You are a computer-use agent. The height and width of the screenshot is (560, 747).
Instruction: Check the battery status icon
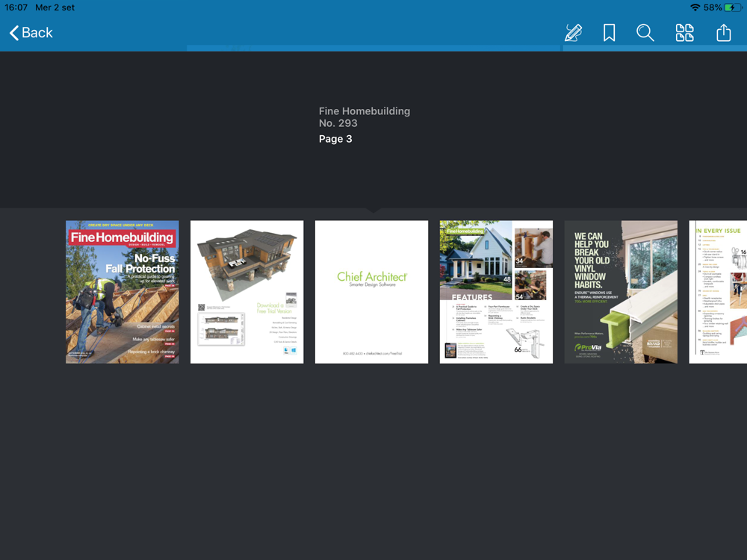(733, 7)
